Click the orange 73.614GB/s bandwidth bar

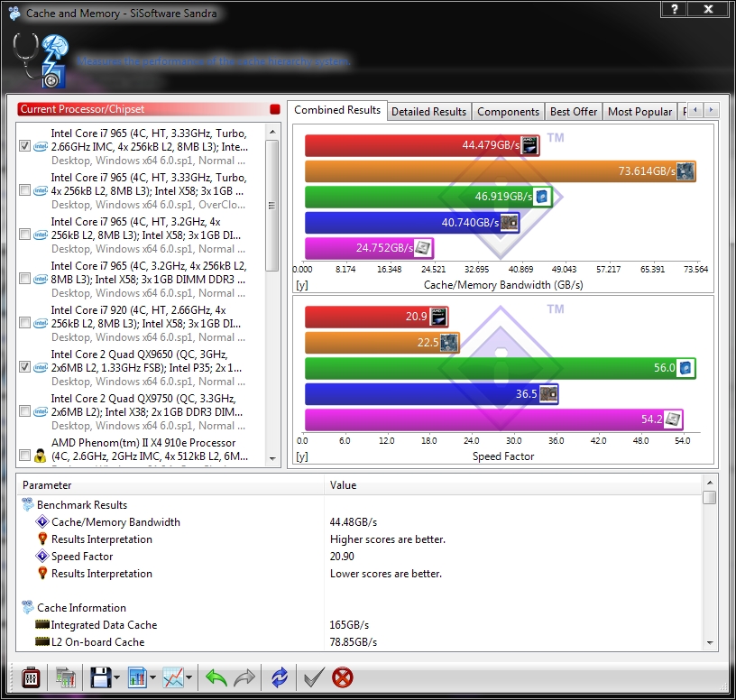tap(501, 170)
